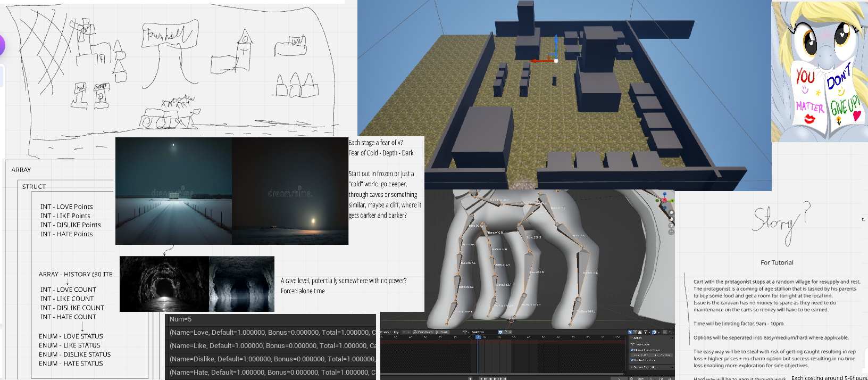Click ENUM - HATE STATUS text

(x=71, y=364)
